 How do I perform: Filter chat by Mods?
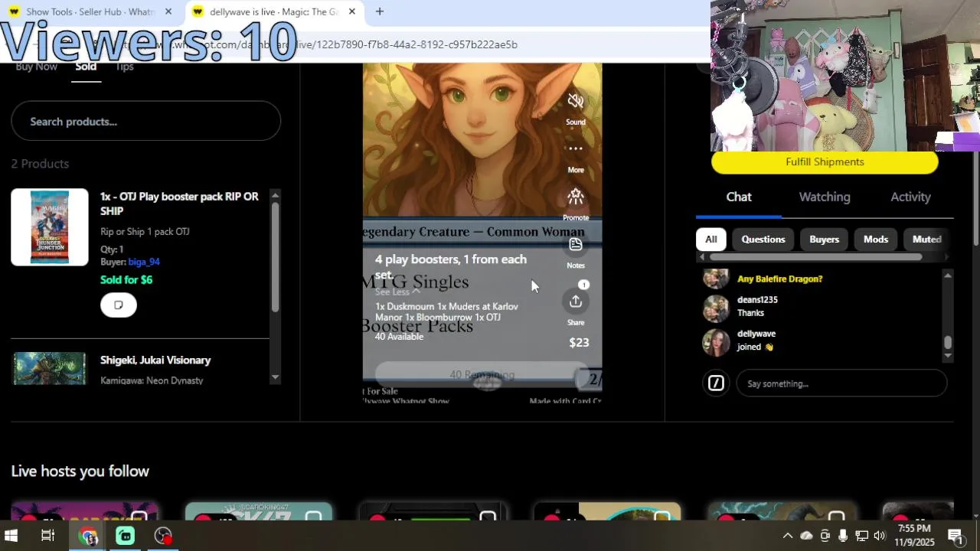click(876, 240)
